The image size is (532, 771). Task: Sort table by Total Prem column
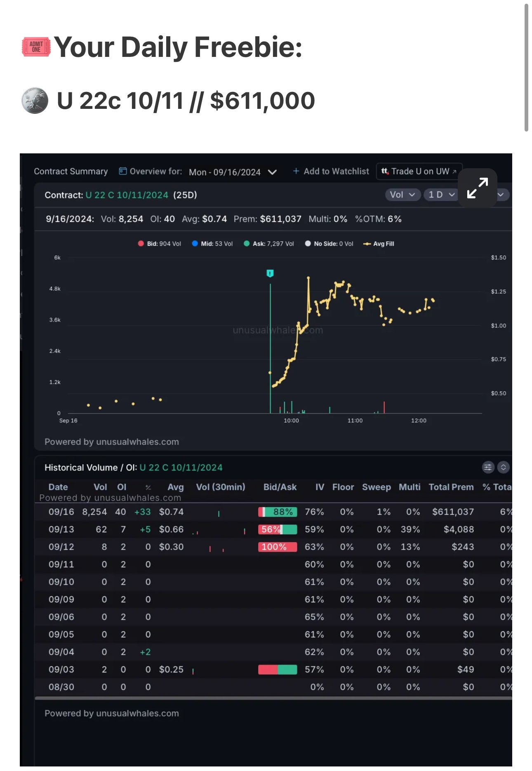451,487
